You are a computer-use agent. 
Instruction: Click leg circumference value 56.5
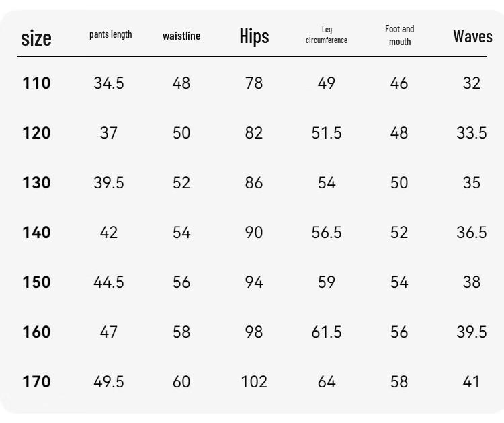(x=326, y=232)
